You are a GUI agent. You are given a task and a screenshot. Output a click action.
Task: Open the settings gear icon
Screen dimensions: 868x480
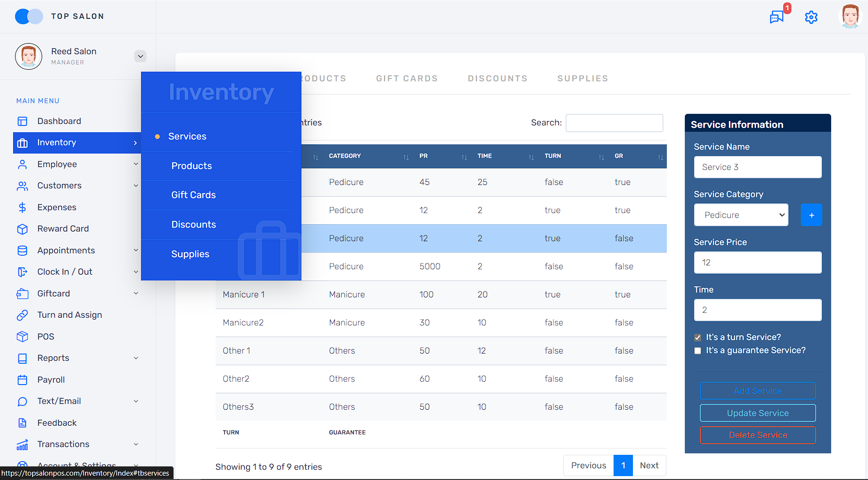811,17
